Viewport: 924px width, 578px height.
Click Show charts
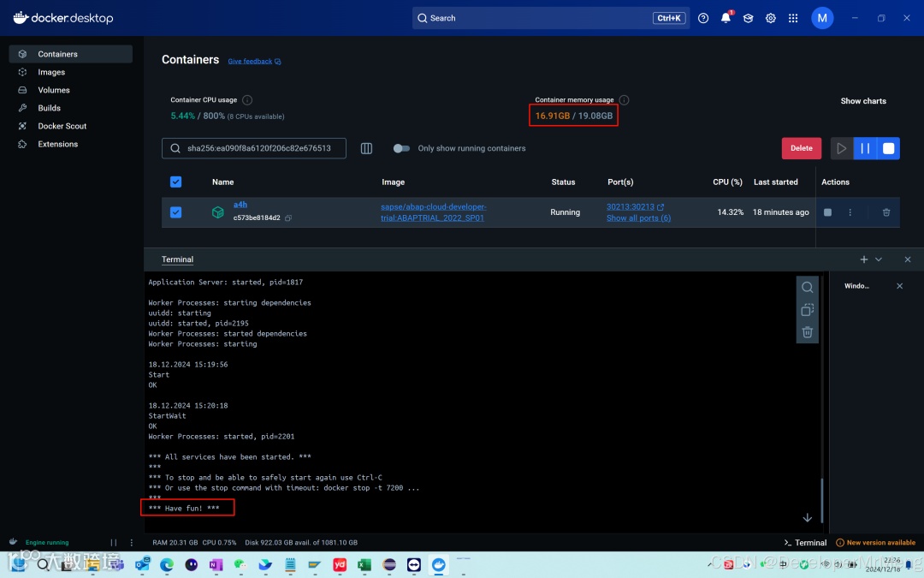click(x=862, y=101)
